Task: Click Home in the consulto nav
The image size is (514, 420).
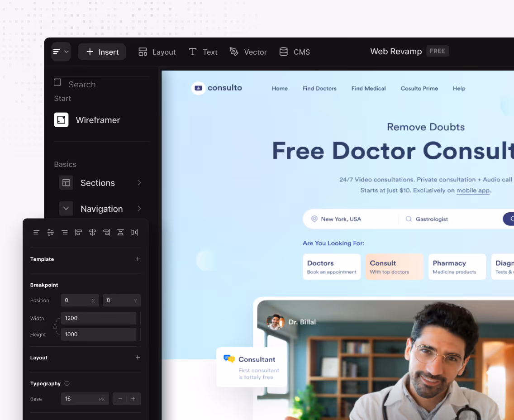Action: (280, 89)
